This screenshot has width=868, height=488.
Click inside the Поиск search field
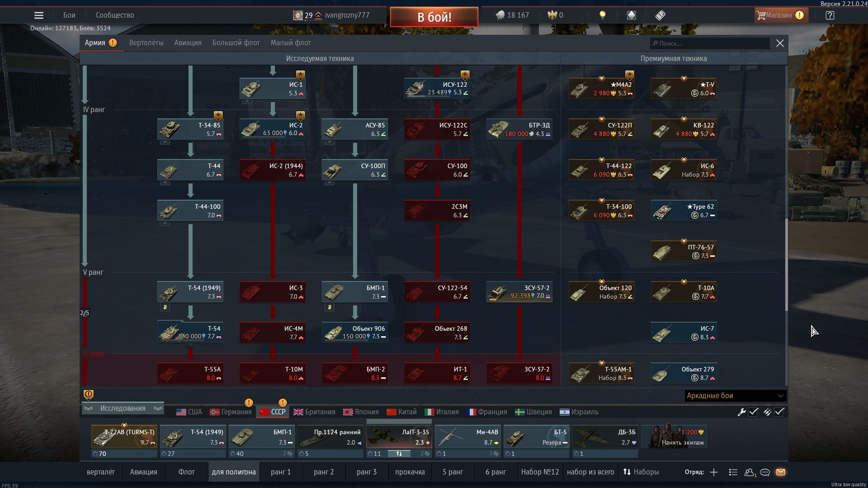[x=710, y=43]
